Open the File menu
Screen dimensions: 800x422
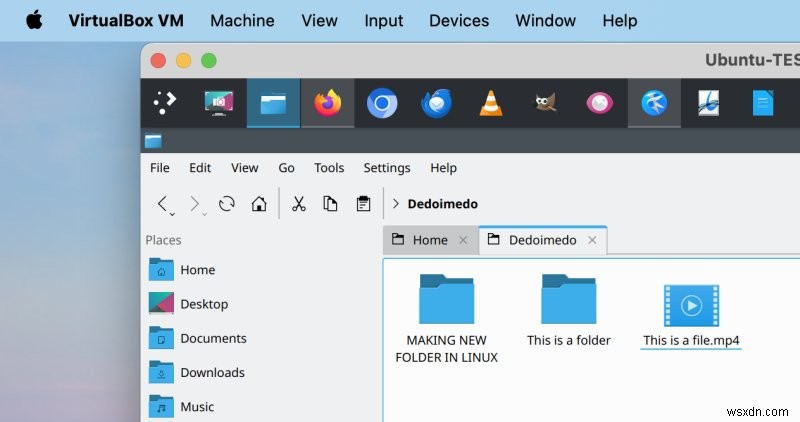(160, 168)
